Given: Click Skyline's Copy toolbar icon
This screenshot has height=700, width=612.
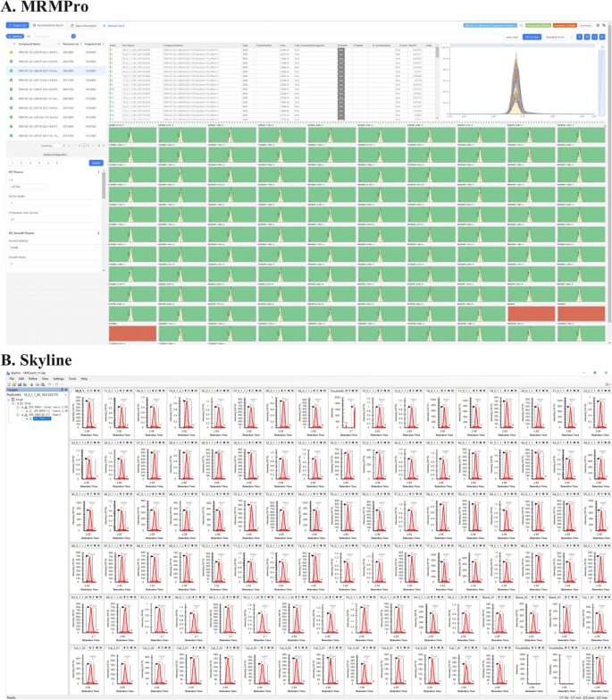Looking at the screenshot, I should 37,384.
